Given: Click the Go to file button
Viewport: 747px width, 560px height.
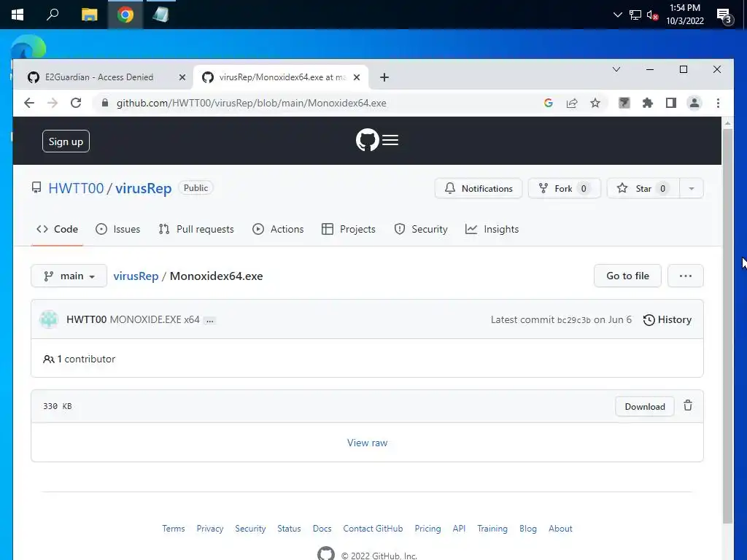Looking at the screenshot, I should tap(627, 276).
